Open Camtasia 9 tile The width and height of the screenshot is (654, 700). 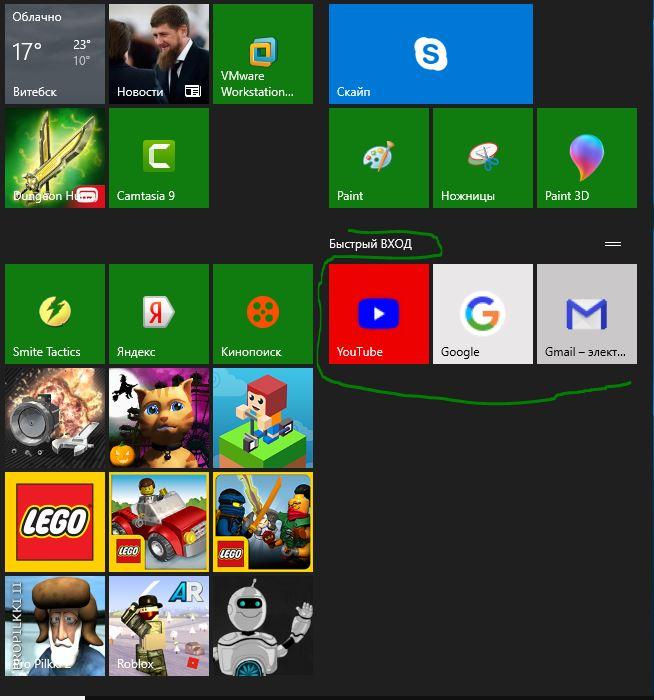[x=159, y=158]
